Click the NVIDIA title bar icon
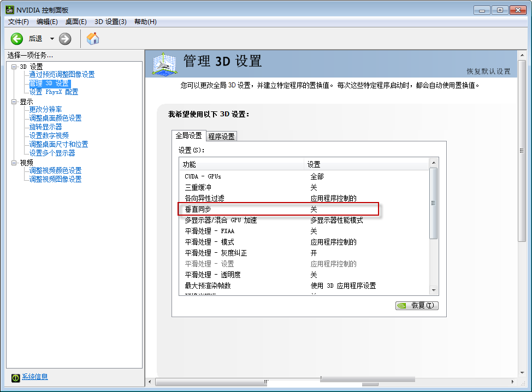 click(x=9, y=10)
